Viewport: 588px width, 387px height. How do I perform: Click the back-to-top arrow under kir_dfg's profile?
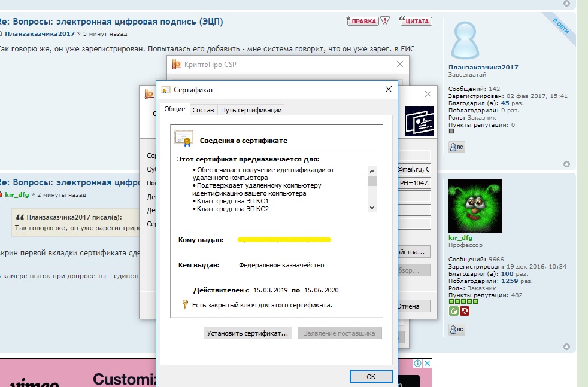pyautogui.click(x=566, y=346)
